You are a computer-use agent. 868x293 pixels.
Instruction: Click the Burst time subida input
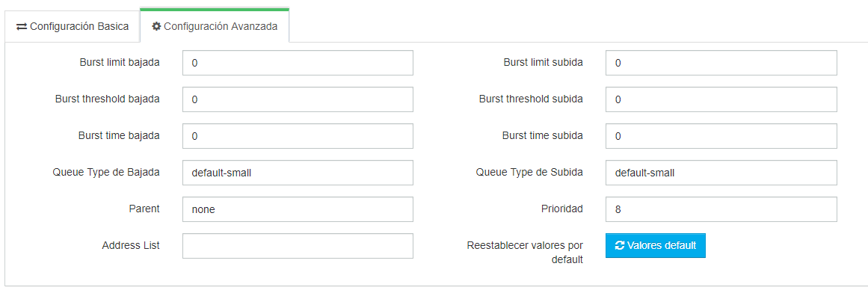tap(721, 136)
